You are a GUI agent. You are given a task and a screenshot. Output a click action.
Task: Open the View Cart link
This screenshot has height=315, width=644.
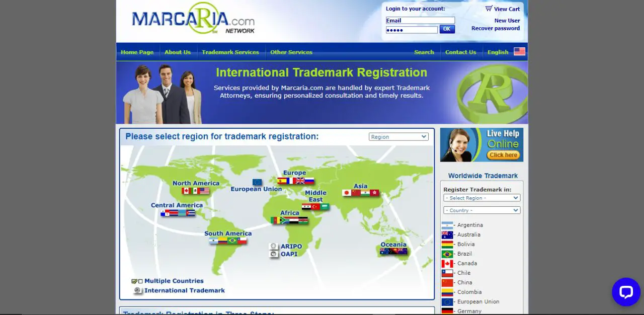pos(507,9)
